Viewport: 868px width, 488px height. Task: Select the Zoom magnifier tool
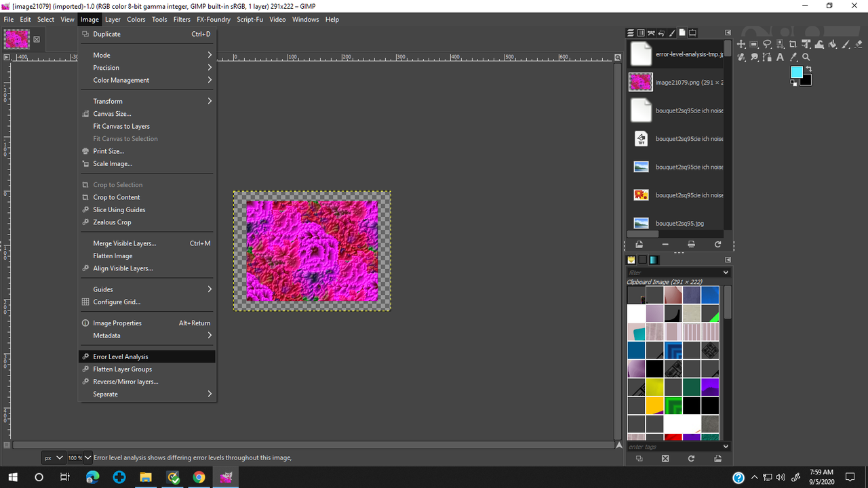[806, 57]
